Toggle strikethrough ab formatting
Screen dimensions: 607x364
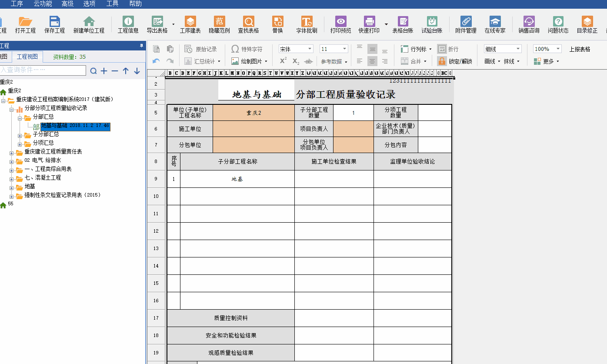tap(308, 61)
